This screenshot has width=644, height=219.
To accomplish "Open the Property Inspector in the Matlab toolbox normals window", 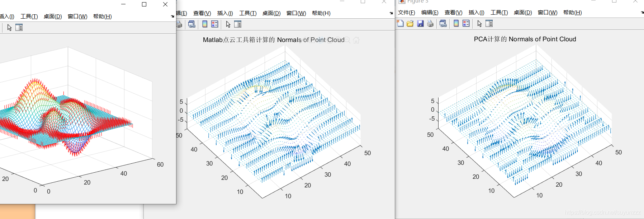I will pos(238,24).
